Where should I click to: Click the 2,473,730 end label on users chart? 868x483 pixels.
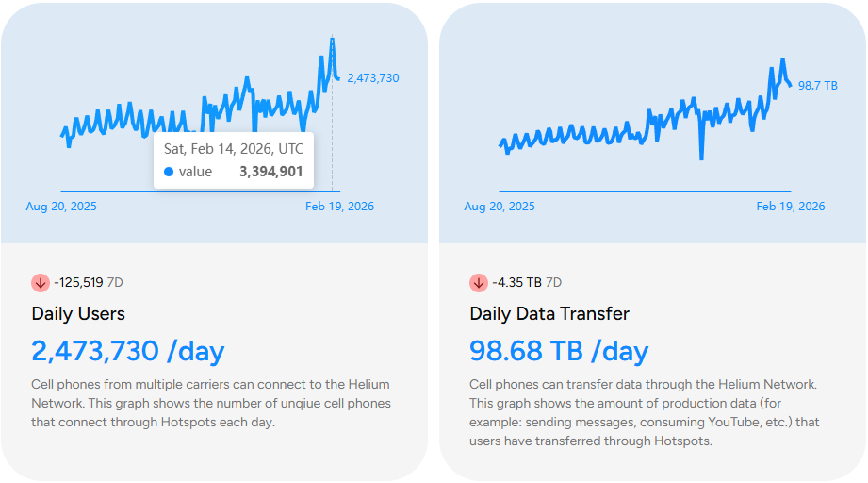coord(373,78)
